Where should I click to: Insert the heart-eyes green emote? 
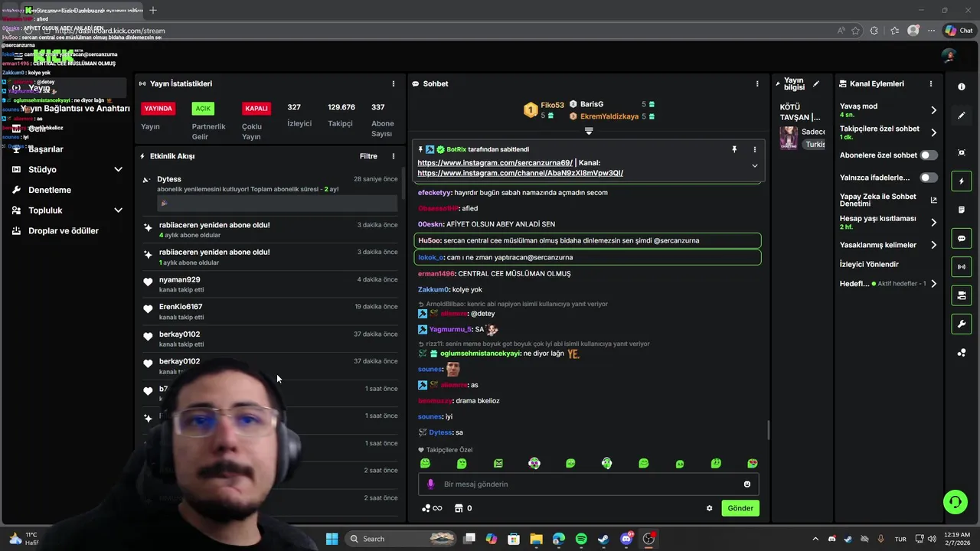(753, 463)
